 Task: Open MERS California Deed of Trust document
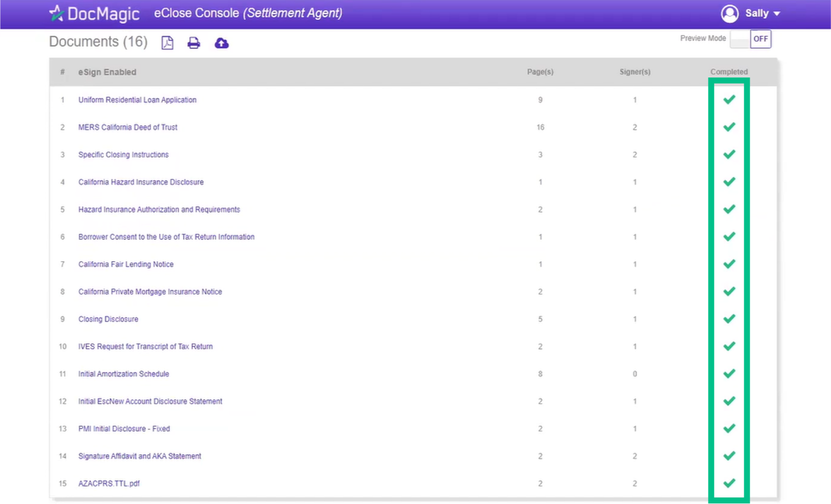[x=128, y=127]
